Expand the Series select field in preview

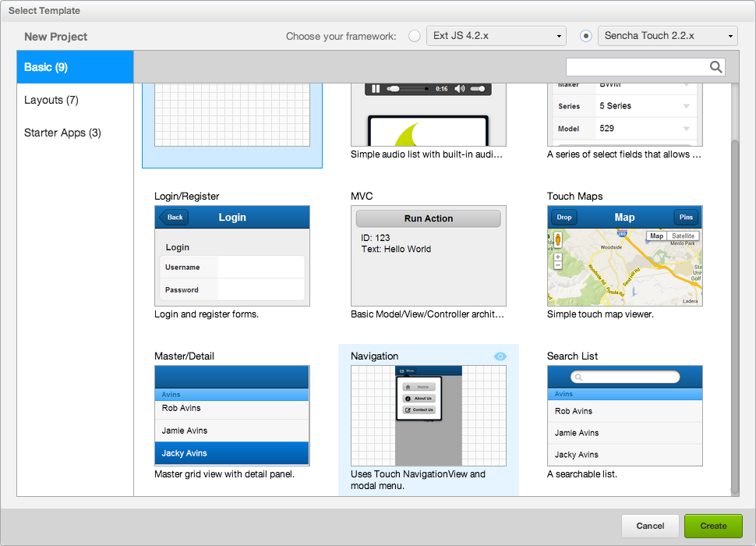[x=687, y=106]
